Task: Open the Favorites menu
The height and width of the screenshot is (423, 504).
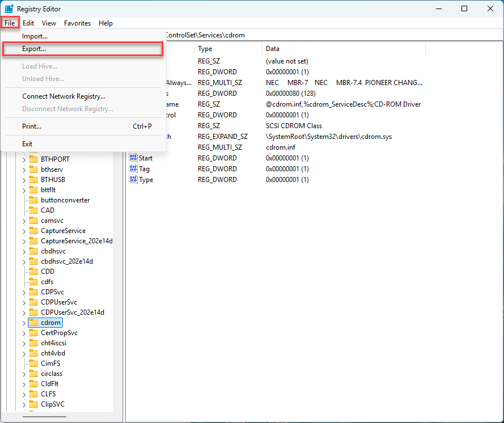Action: pos(77,23)
